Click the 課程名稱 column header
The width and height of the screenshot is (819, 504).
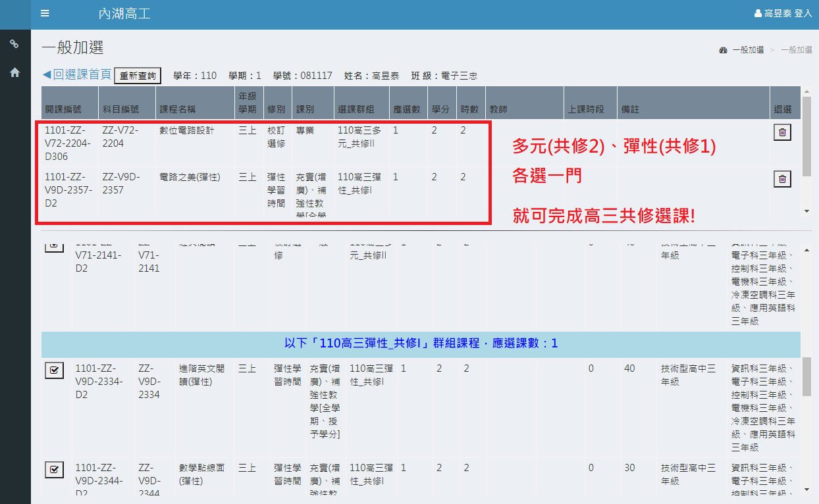178,109
